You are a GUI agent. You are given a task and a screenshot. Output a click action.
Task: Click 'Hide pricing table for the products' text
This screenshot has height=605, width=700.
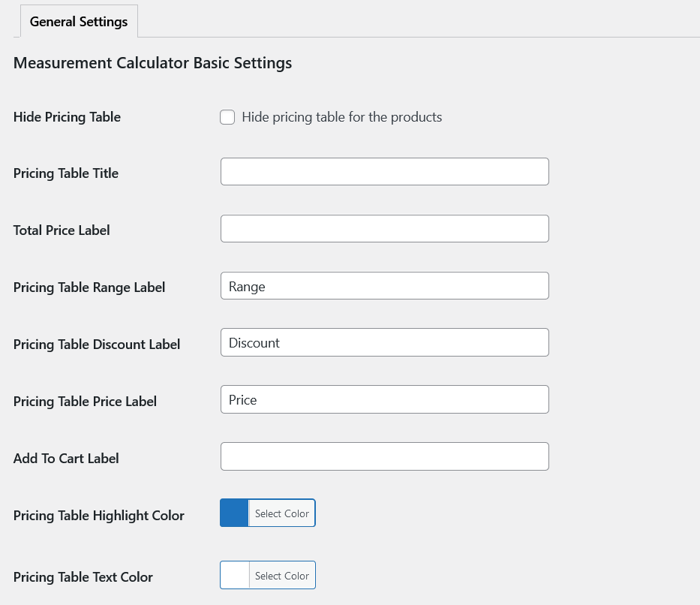point(341,117)
